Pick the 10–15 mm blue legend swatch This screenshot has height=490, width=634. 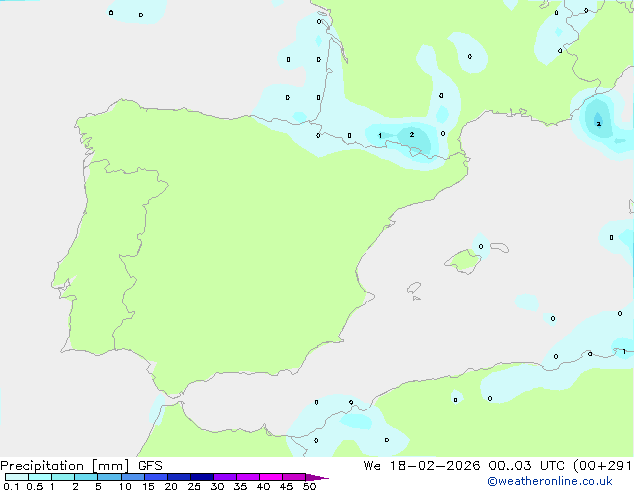click(x=133, y=477)
